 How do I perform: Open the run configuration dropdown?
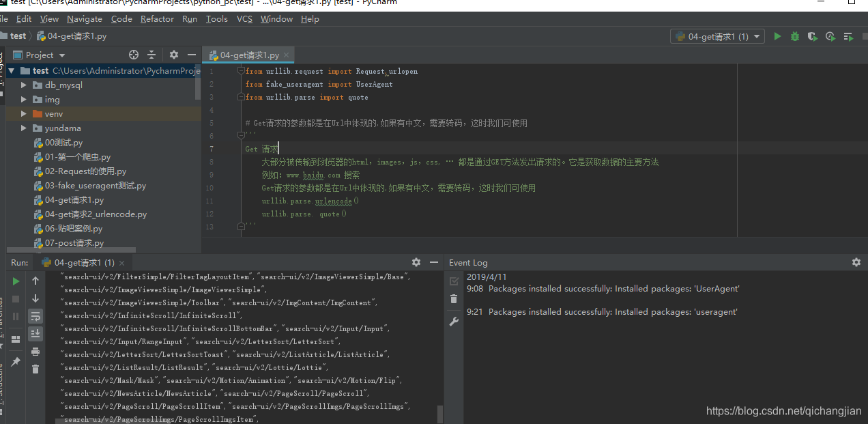coord(718,36)
